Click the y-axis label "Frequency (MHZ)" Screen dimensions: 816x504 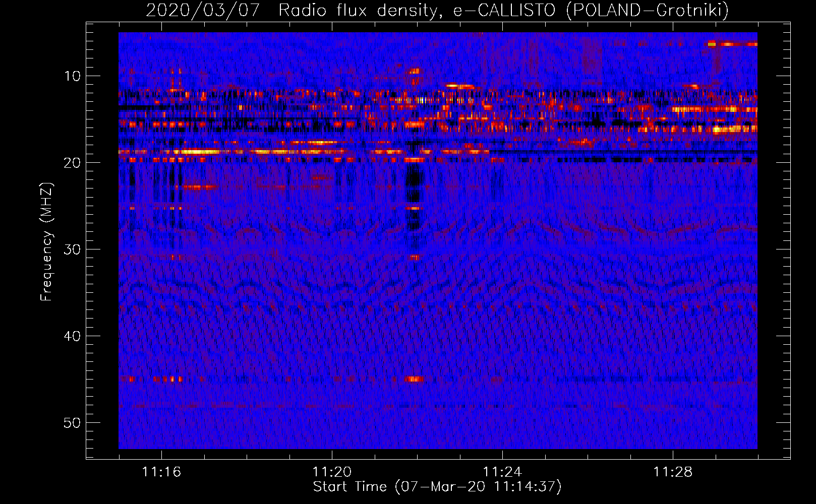click(46, 242)
